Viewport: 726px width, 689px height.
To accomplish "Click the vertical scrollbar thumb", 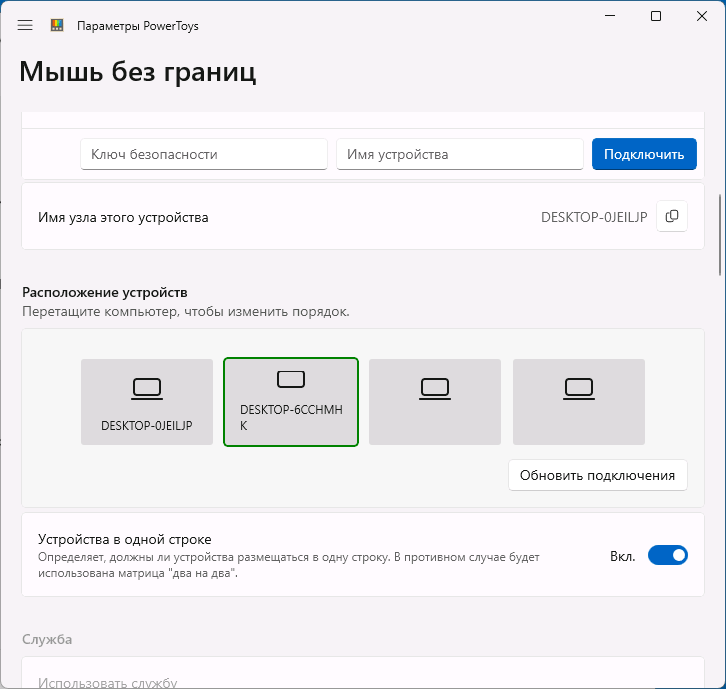I will [x=720, y=235].
